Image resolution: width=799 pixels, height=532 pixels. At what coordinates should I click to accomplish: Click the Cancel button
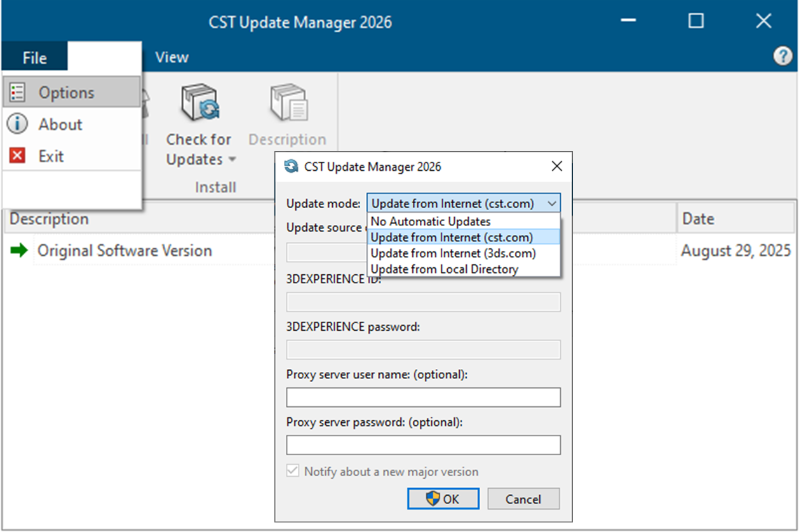[x=523, y=499]
